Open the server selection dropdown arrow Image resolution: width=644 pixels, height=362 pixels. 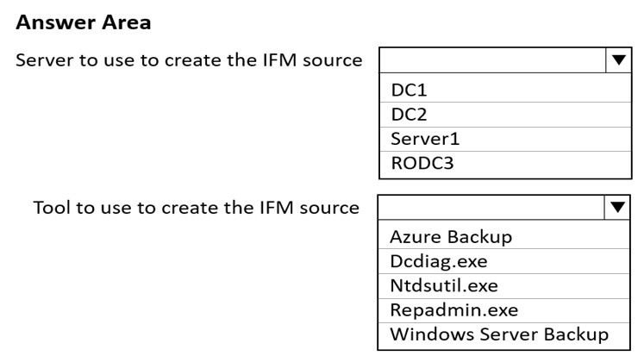pos(618,60)
